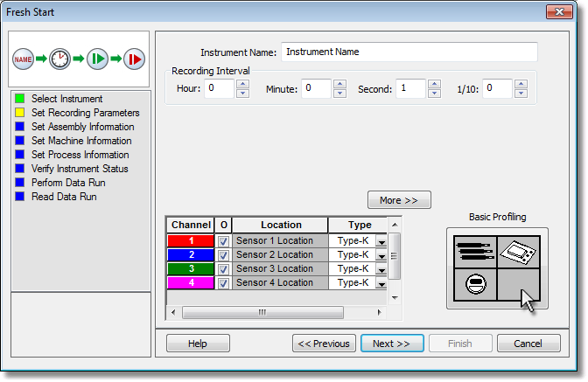Click yellow status square for Set Recording Parameters
The width and height of the screenshot is (588, 382).
point(20,113)
